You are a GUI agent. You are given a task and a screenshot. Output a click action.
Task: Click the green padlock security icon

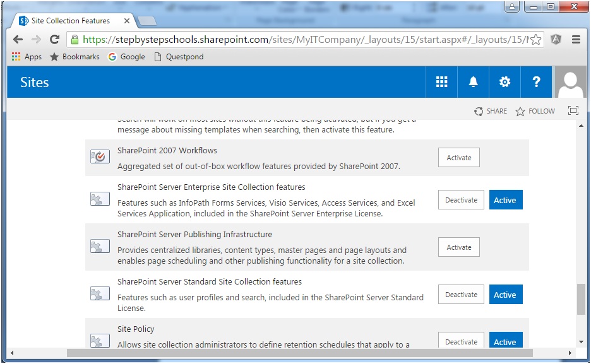pyautogui.click(x=75, y=40)
